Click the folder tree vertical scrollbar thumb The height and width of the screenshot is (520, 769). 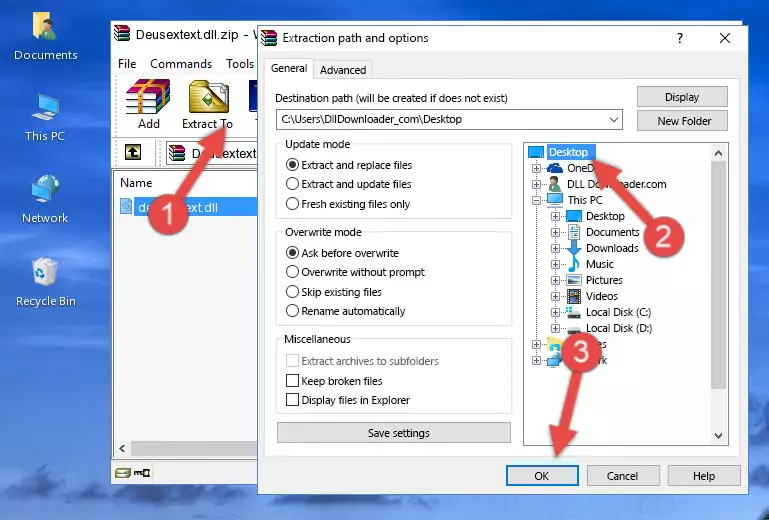[718, 275]
